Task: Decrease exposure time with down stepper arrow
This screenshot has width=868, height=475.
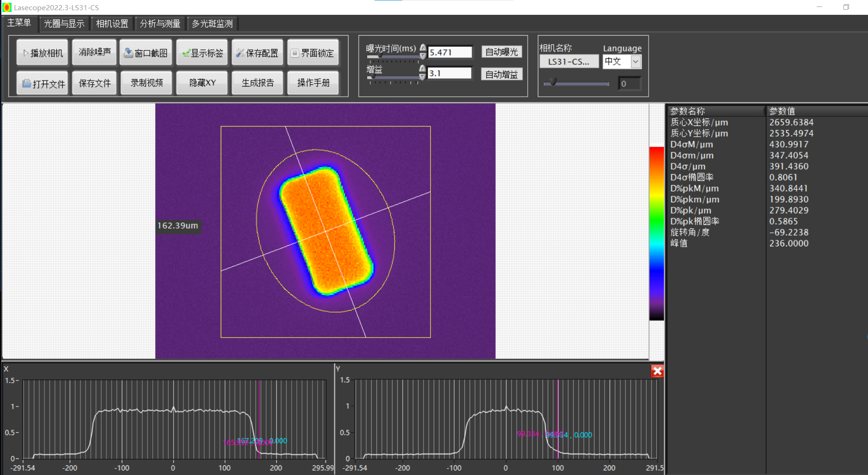Action: 423,56
